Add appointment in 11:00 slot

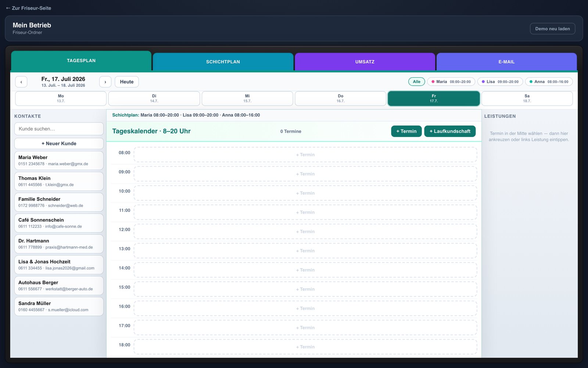305,212
